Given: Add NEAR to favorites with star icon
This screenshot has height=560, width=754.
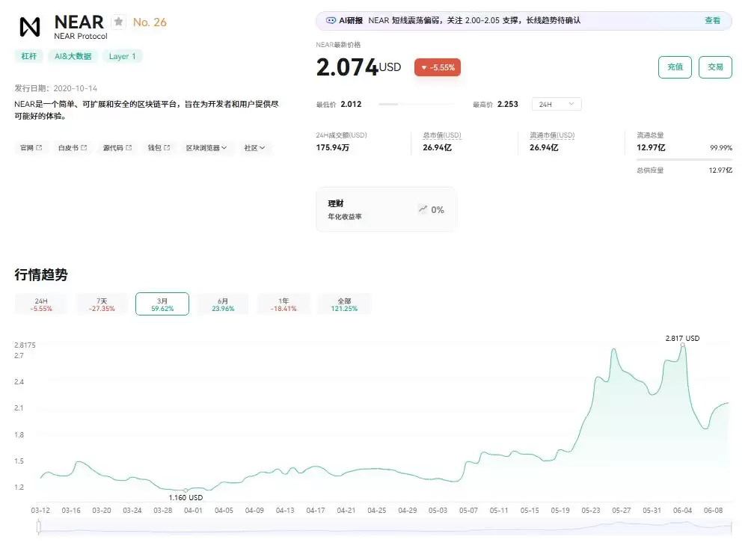Looking at the screenshot, I should pyautogui.click(x=118, y=22).
